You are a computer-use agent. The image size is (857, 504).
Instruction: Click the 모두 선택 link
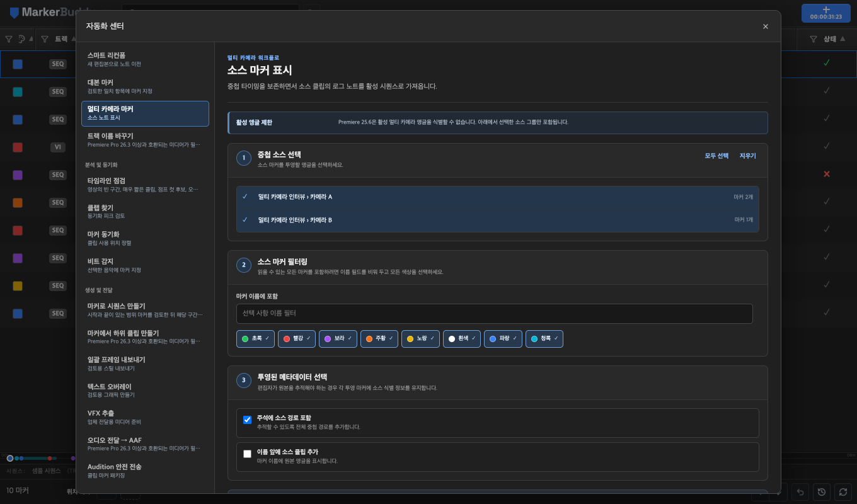716,156
